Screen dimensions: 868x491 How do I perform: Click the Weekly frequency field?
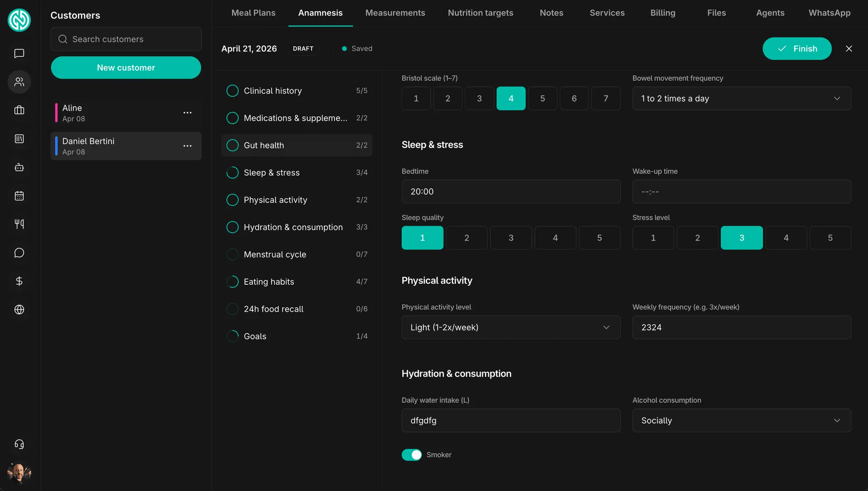(741, 327)
